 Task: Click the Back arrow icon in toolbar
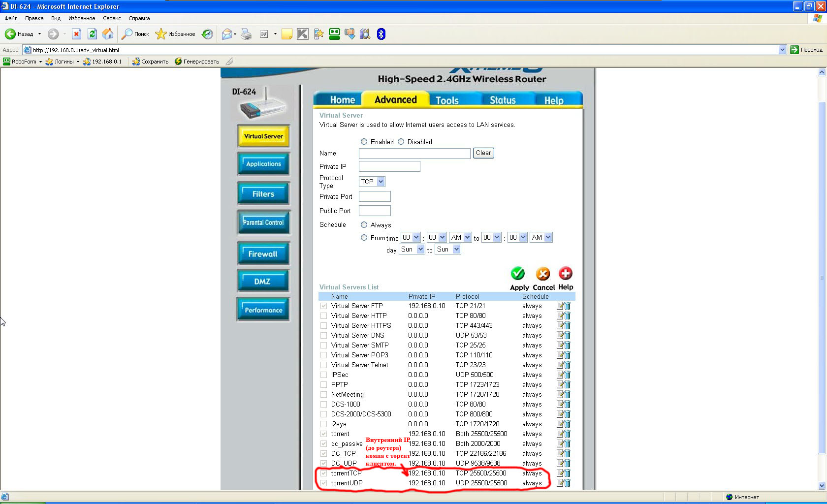tap(10, 34)
